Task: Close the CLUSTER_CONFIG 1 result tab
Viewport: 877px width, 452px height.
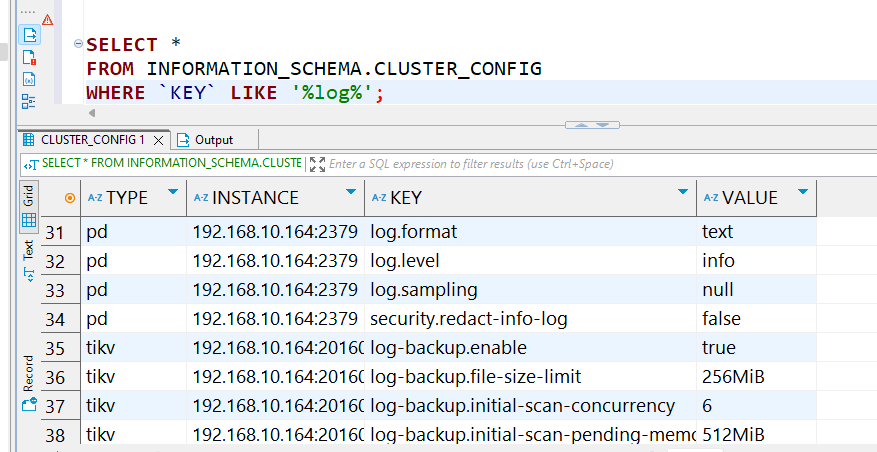Action: click(x=159, y=139)
